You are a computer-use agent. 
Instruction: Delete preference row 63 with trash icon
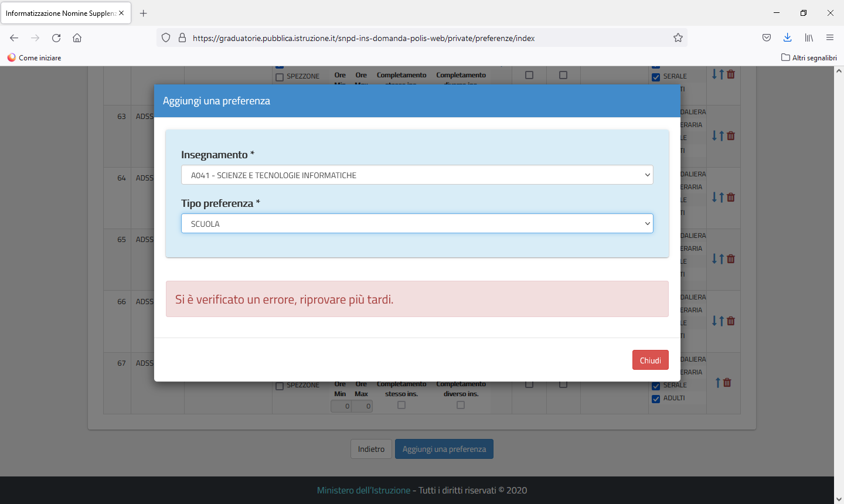[731, 136]
